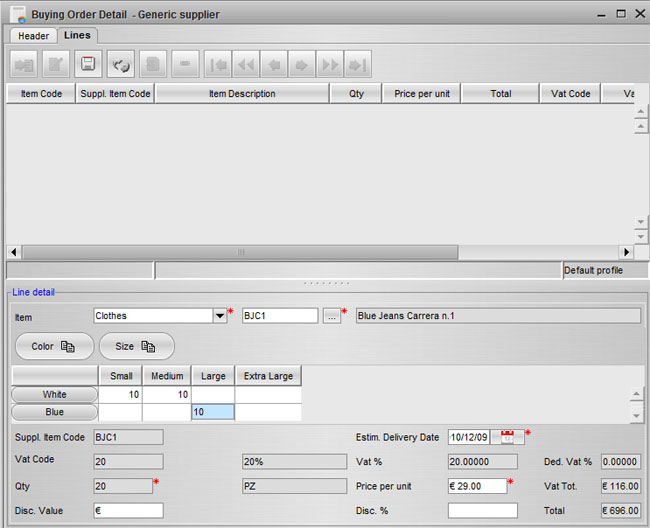Open item lookup with the '...' button
The width and height of the screenshot is (650, 528).
point(332,316)
